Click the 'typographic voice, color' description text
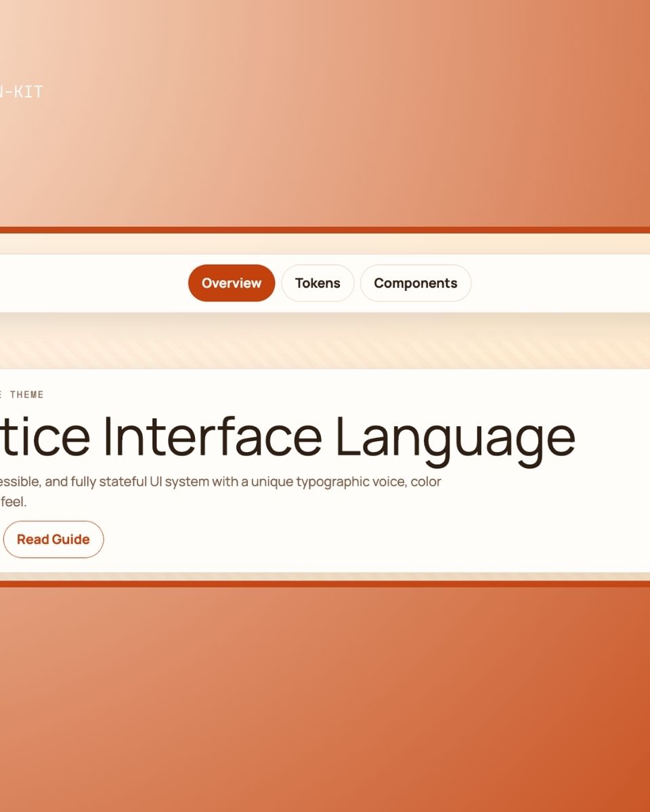 point(369,482)
